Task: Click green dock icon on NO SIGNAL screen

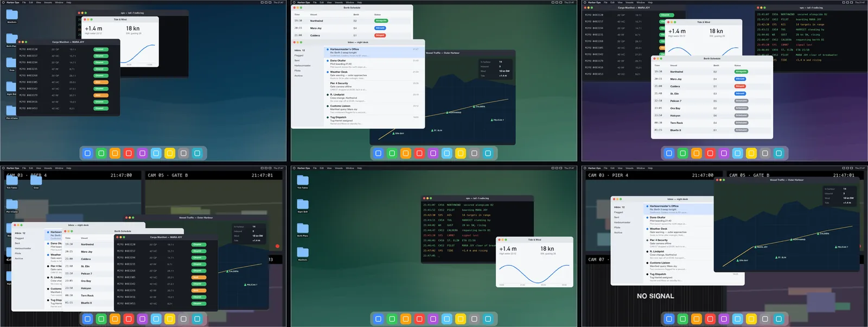Action: pyautogui.click(x=682, y=319)
